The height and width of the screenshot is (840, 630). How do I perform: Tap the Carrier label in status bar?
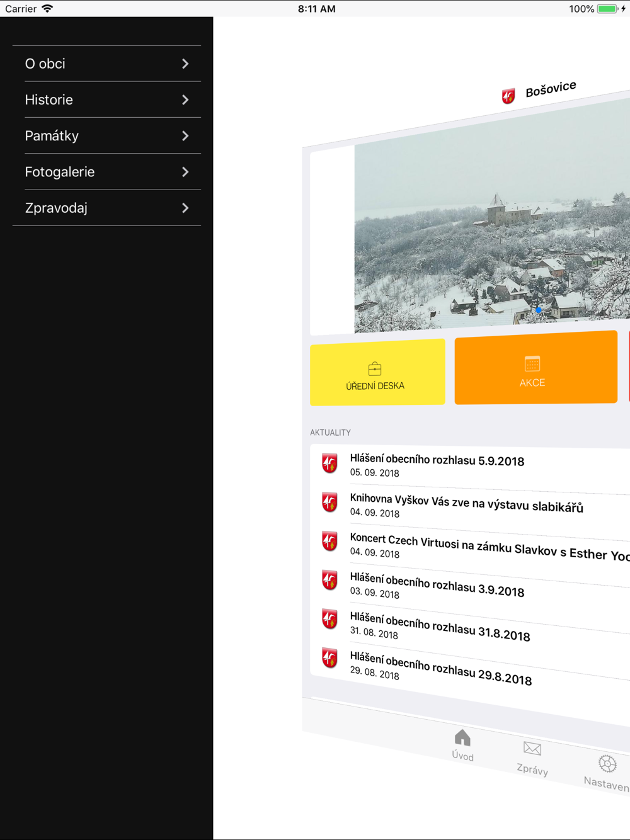(21, 9)
